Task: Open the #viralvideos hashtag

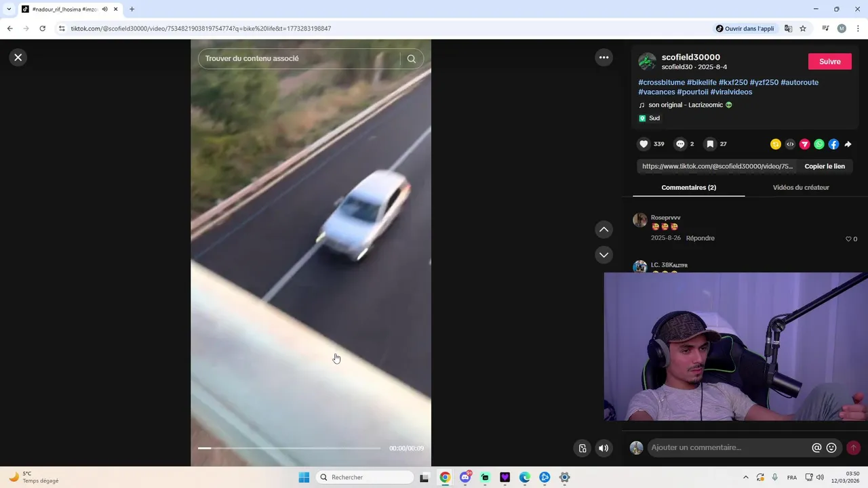Action: (x=731, y=92)
